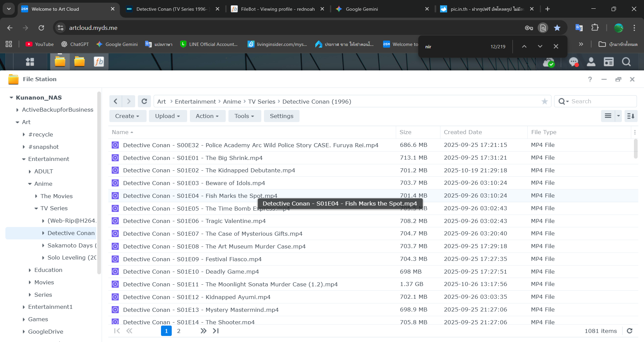This screenshot has height=342, width=644.
Task: Click the cloud sync status icon
Action: [549, 62]
